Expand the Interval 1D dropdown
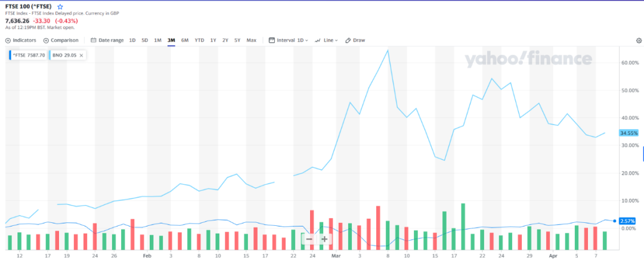This screenshot has width=644, height=264. (x=289, y=41)
